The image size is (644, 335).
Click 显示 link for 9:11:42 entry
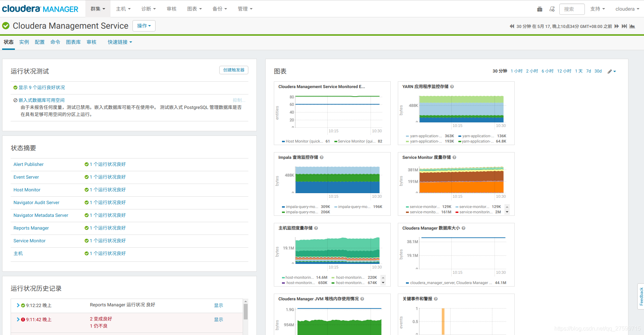219,320
